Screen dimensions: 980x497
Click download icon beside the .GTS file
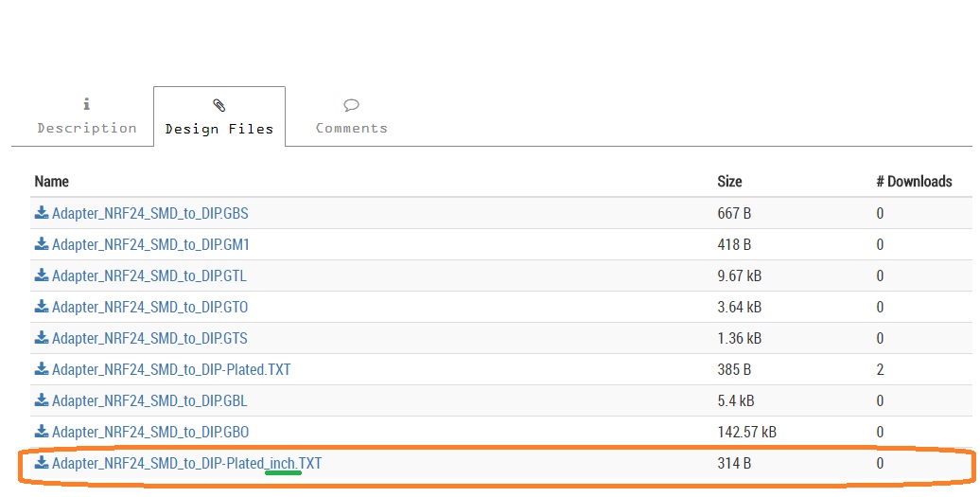42,338
